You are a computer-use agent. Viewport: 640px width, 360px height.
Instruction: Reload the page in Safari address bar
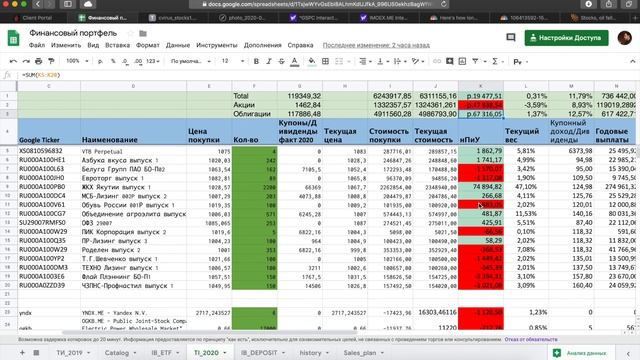click(444, 4)
